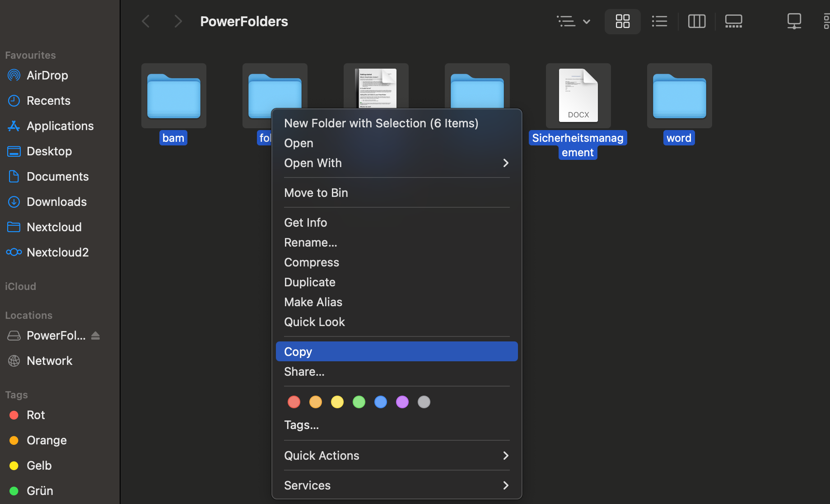The height and width of the screenshot is (504, 830).
Task: Apply the blue tag color
Action: point(381,402)
